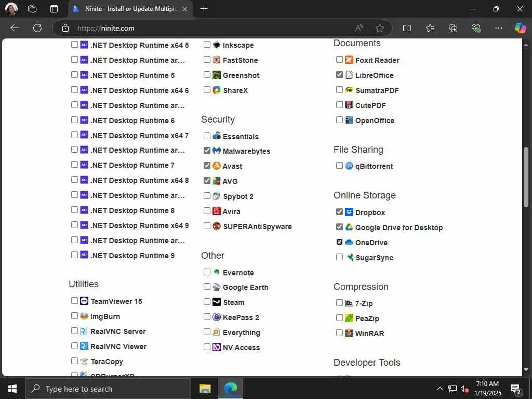Click the FastStone app icon
The width and height of the screenshot is (532, 399).
(217, 60)
